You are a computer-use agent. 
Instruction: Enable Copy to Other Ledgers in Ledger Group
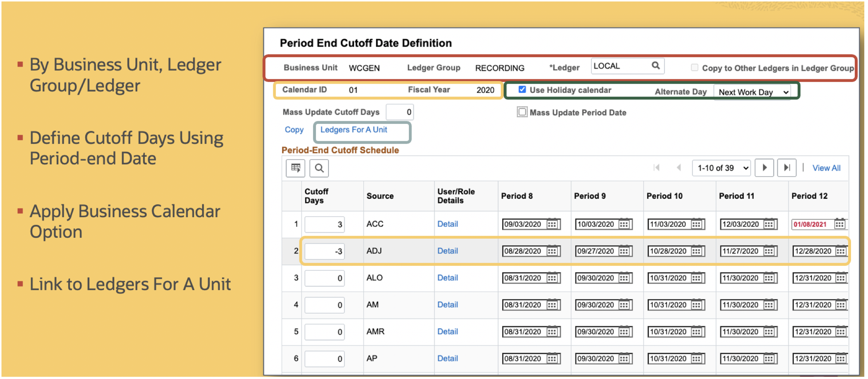click(x=695, y=67)
